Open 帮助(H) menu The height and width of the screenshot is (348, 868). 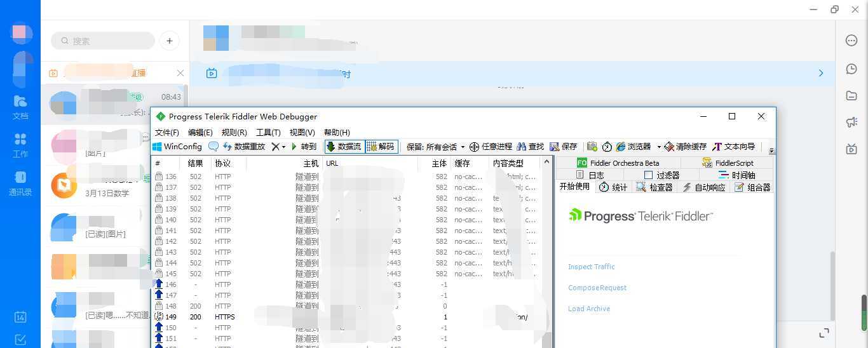[337, 133]
